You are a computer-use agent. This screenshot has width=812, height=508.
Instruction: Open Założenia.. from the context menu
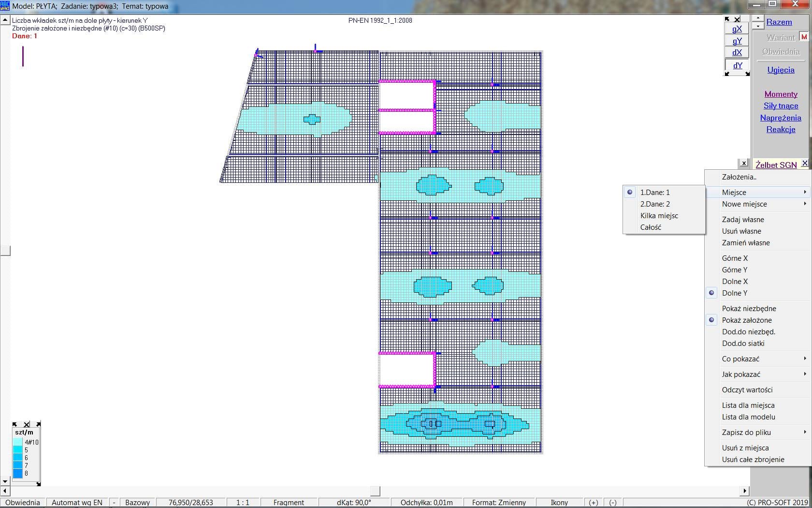point(739,177)
